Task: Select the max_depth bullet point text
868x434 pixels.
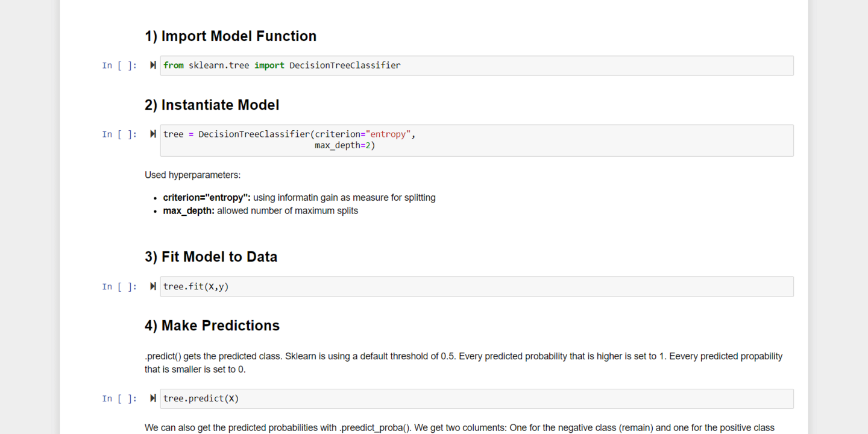Action: pyautogui.click(x=260, y=211)
